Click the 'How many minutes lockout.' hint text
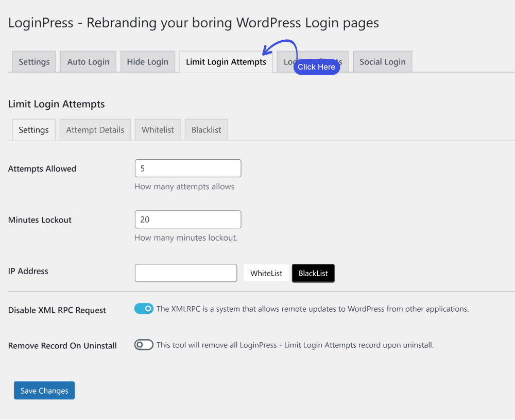The width and height of the screenshot is (515, 420). pos(186,238)
